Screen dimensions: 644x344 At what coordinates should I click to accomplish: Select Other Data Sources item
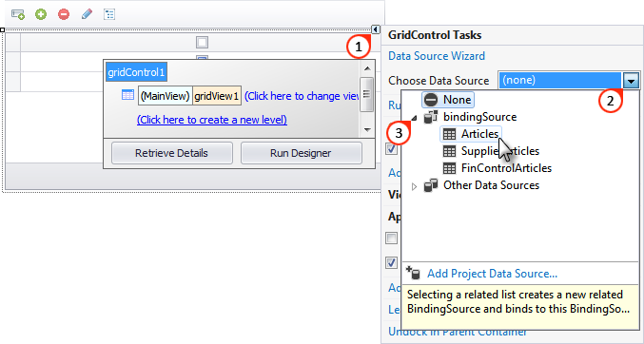(x=491, y=185)
